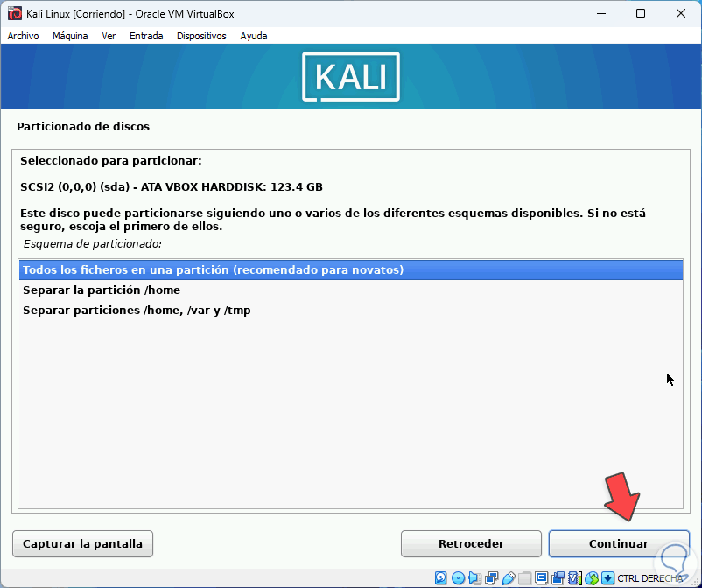Click the 'Particionado de discos' heading
This screenshot has width=702, height=588.
pos(83,126)
